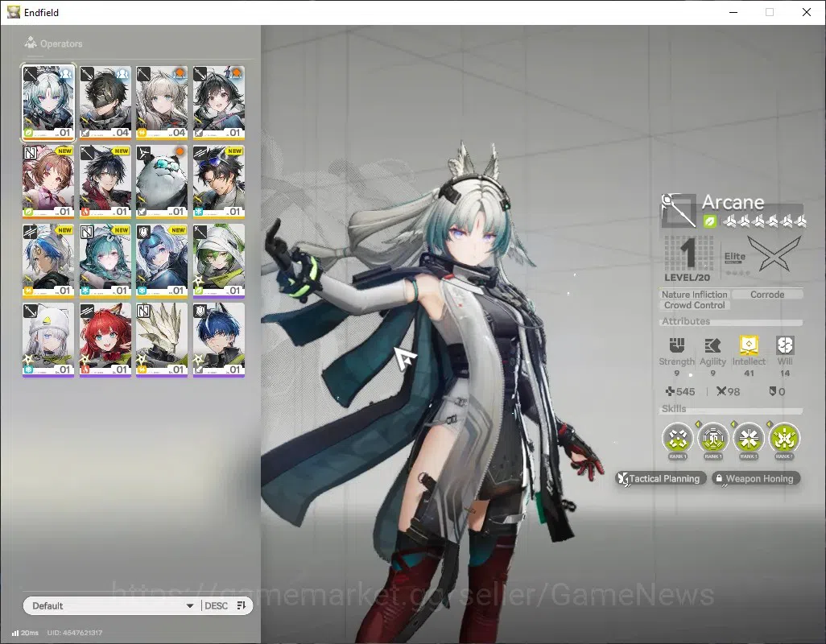Select the gray panda operator with glasses
826x644 pixels.
point(162,182)
